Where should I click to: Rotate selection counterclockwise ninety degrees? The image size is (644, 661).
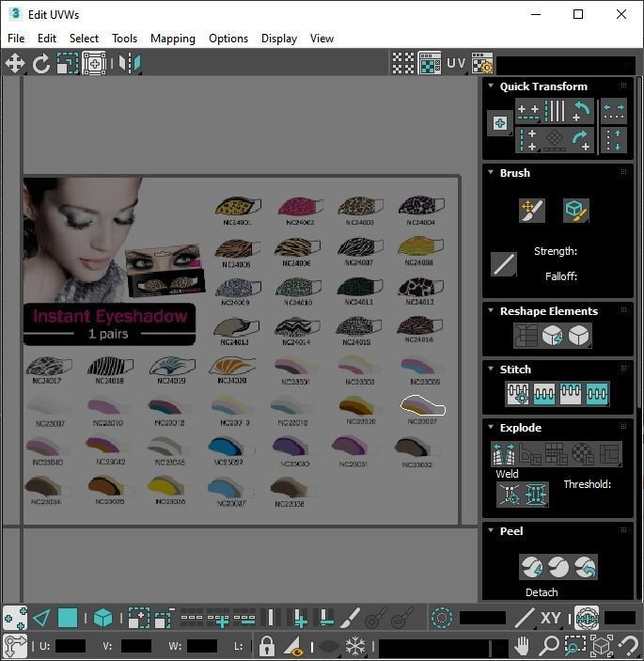(582, 111)
